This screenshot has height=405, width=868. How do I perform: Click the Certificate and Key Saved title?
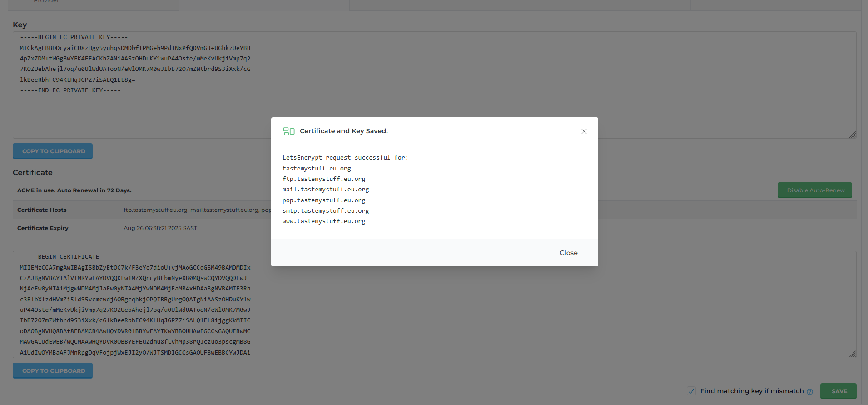tap(343, 131)
